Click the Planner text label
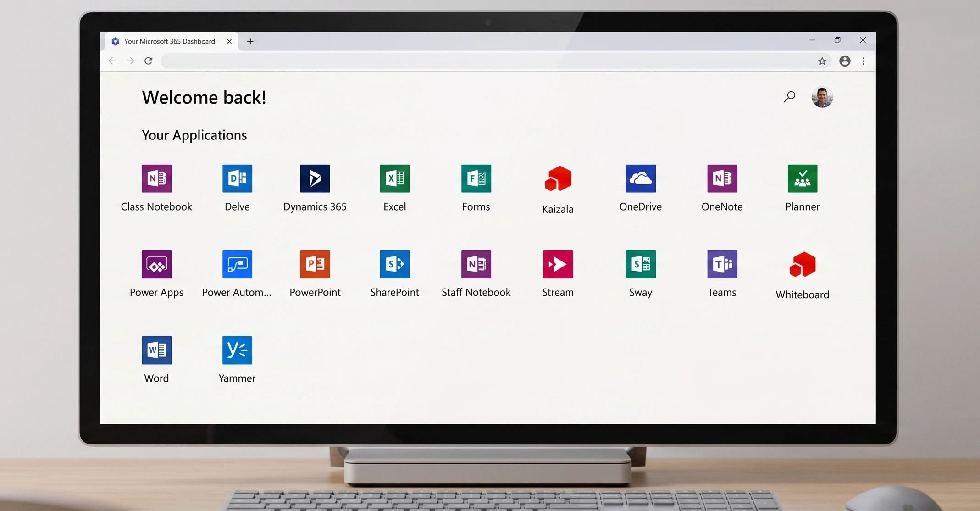Viewport: 980px width, 511px height. coord(803,206)
